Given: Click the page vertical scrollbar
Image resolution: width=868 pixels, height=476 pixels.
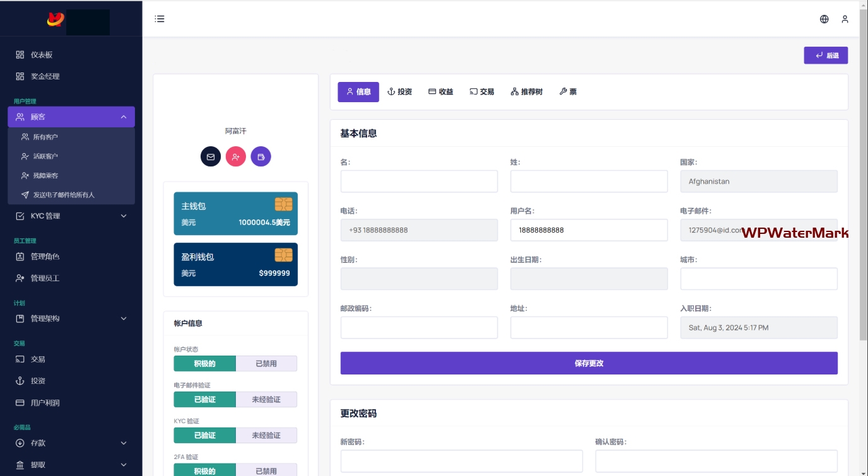Looking at the screenshot, I should 863,170.
